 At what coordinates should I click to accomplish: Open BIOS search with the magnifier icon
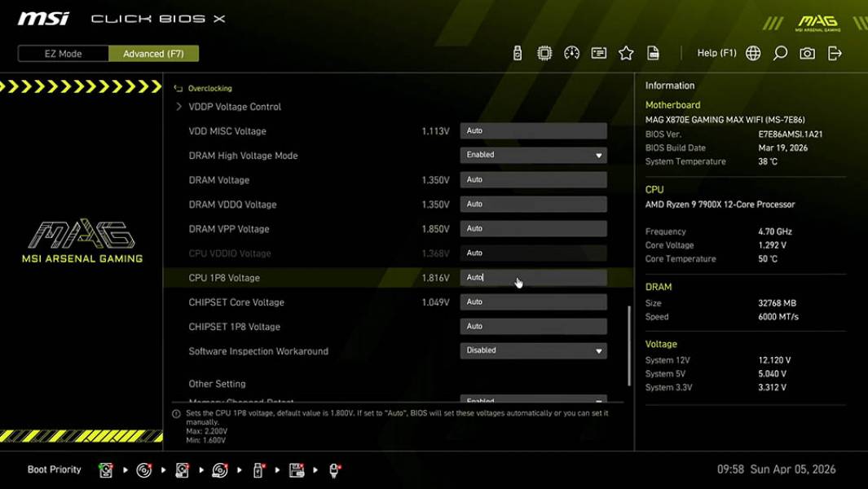779,52
